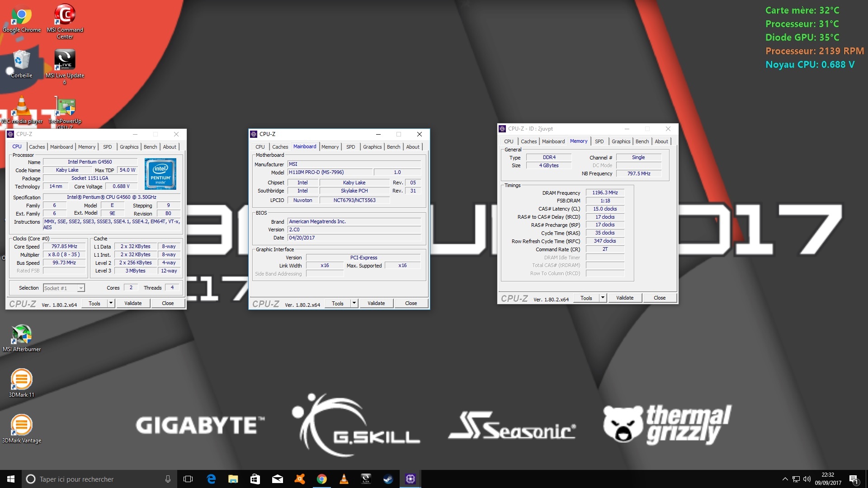Open VLC cone icon on taskbar

click(x=344, y=479)
